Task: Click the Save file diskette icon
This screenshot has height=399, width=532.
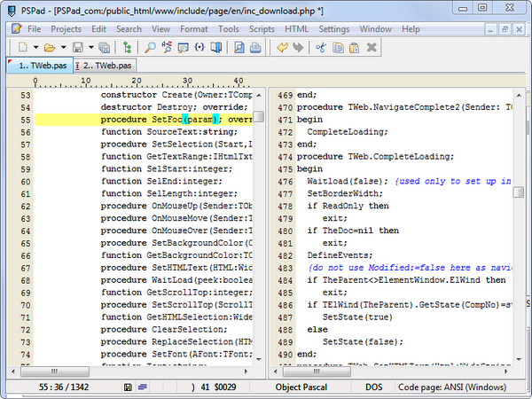Action: [x=78, y=47]
